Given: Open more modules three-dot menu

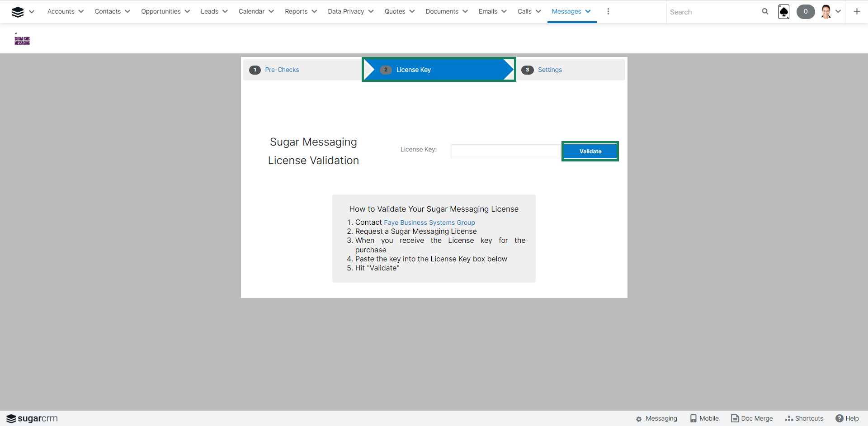Looking at the screenshot, I should (x=608, y=12).
